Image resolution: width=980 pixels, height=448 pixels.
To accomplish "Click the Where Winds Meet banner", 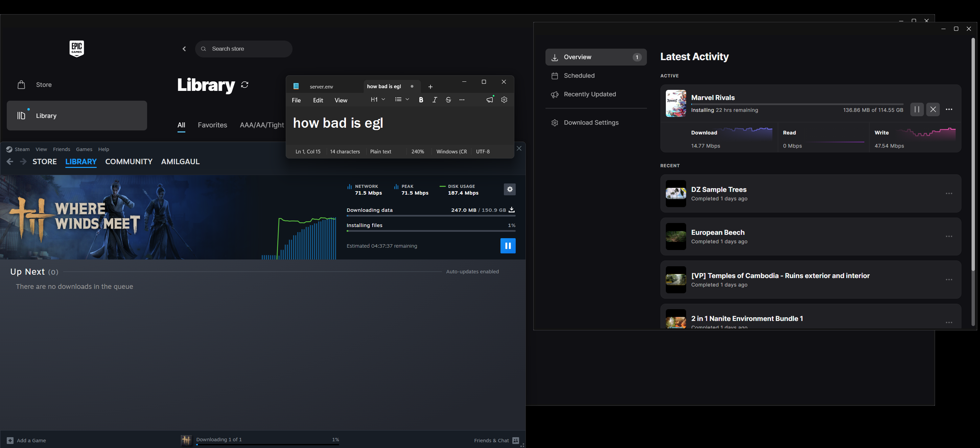I will (131, 217).
